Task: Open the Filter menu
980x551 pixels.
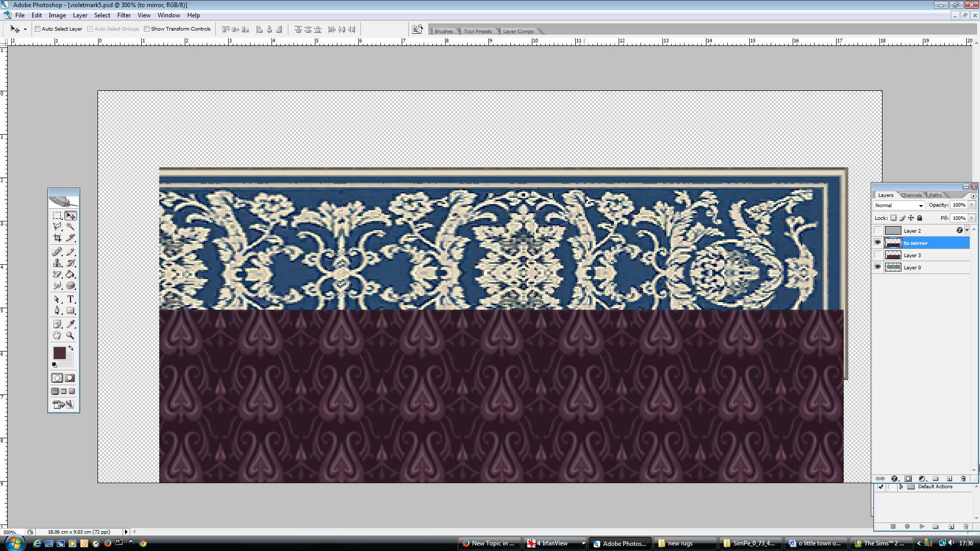Action: pyautogui.click(x=124, y=15)
